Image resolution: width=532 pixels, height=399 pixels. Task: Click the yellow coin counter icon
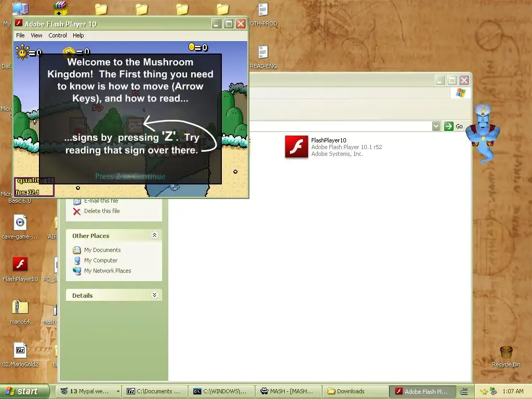191,47
